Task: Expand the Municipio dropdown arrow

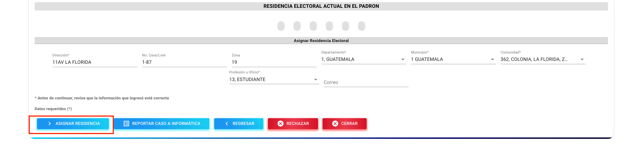Action: (492, 59)
